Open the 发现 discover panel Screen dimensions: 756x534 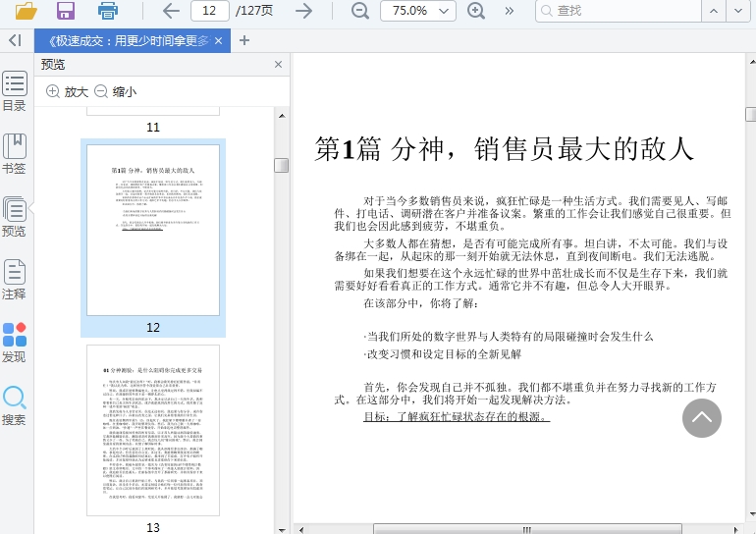click(15, 343)
